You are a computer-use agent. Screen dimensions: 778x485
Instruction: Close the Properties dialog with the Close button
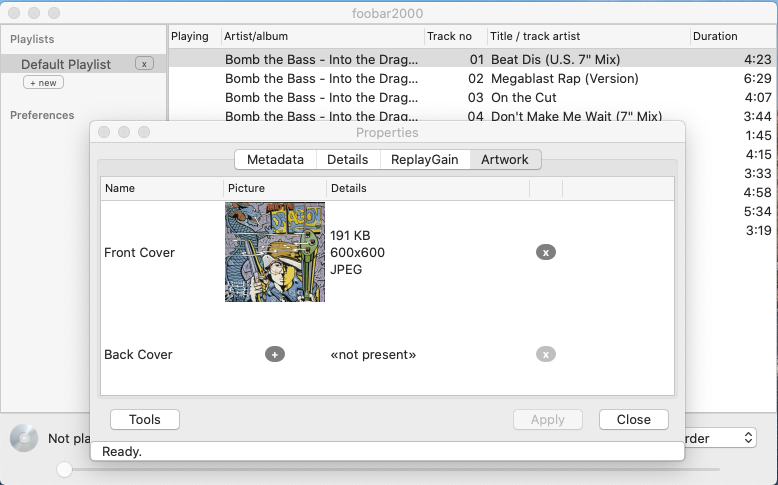(x=634, y=419)
